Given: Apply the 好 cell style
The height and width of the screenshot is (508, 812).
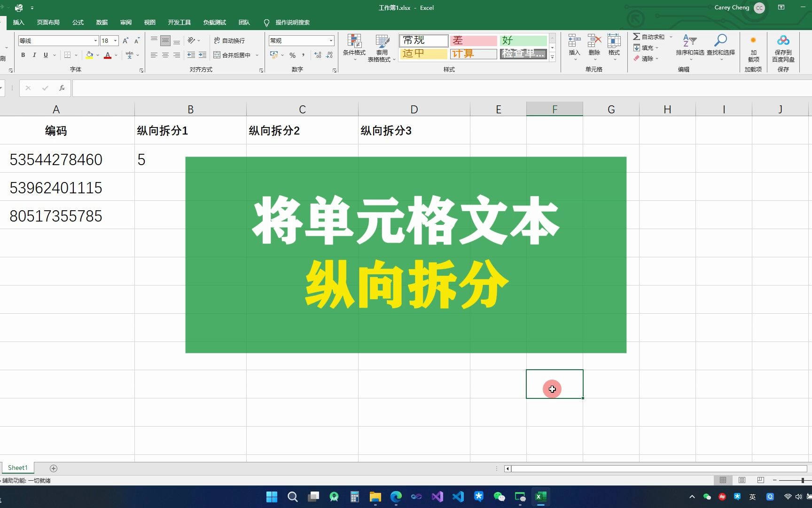Looking at the screenshot, I should coord(523,40).
